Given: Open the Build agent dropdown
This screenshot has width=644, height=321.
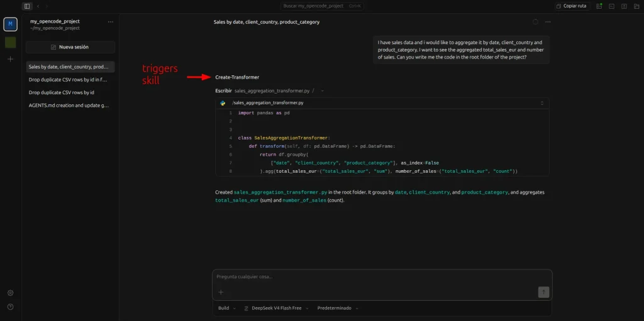Looking at the screenshot, I should pyautogui.click(x=226, y=308).
